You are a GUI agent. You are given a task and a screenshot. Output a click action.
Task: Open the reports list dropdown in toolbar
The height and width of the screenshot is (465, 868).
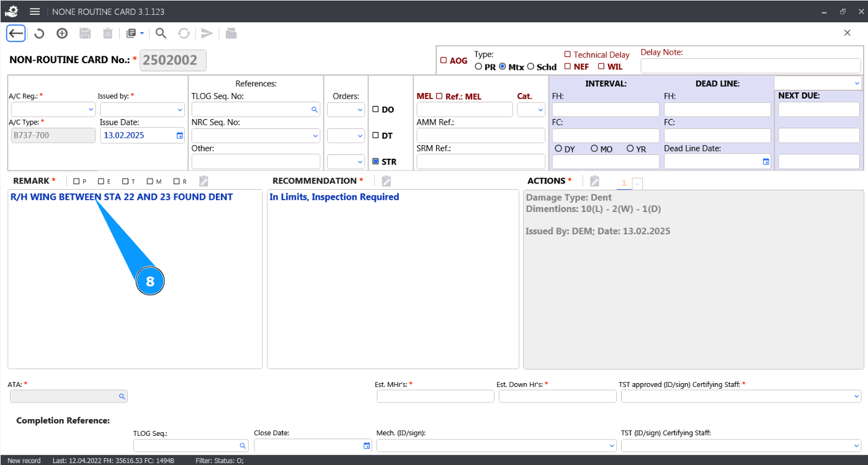pyautogui.click(x=135, y=33)
